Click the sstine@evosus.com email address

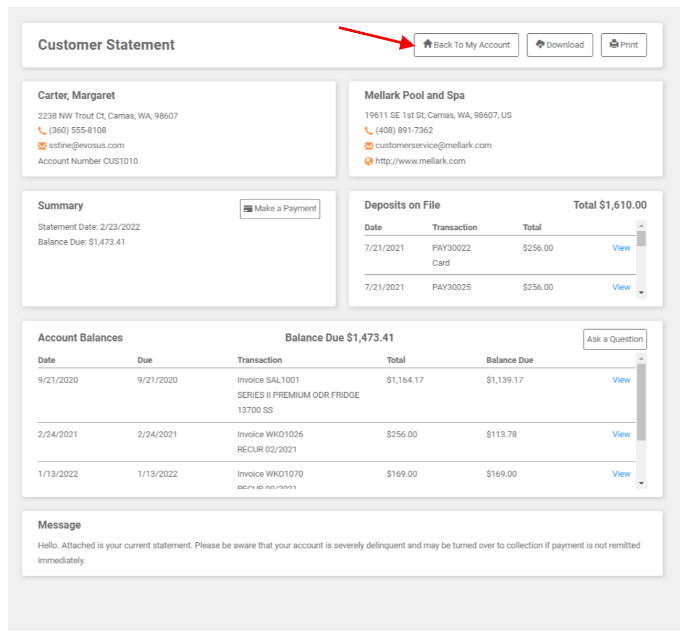[x=86, y=145]
